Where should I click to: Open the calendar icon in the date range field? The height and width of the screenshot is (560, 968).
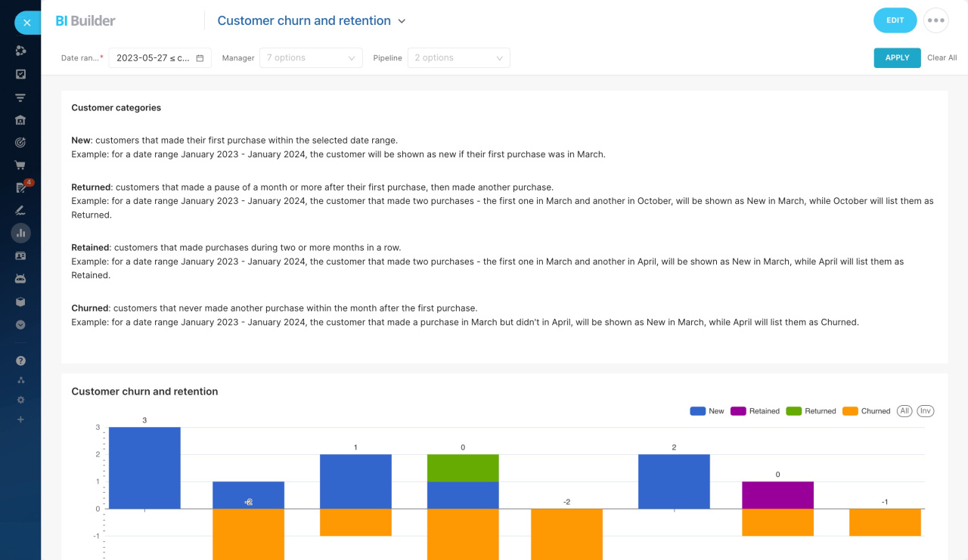point(200,58)
